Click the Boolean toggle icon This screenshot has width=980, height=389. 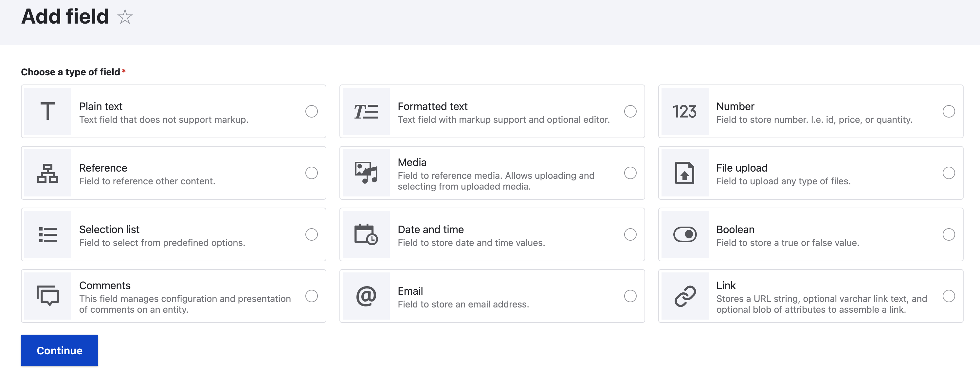tap(684, 234)
